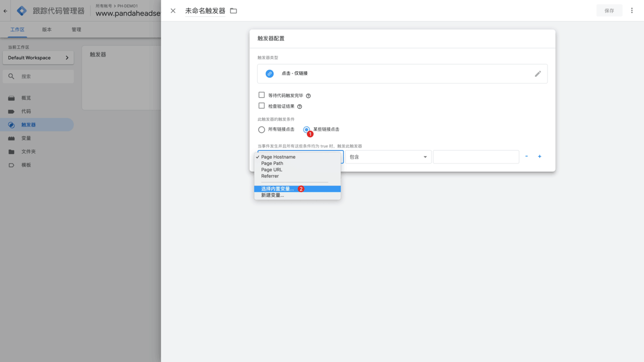
Task: Select the 所有链接点击 radio button
Action: point(262,130)
